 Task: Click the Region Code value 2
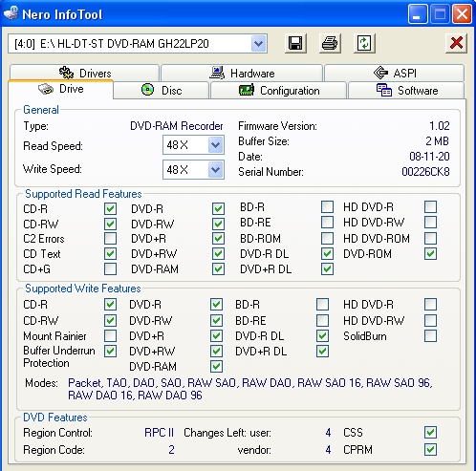coord(171,450)
